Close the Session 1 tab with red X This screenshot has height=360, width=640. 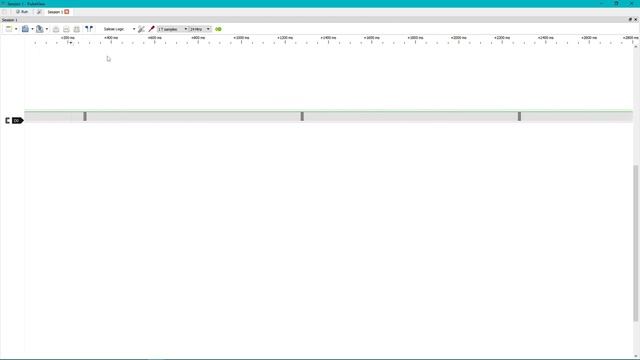67,12
